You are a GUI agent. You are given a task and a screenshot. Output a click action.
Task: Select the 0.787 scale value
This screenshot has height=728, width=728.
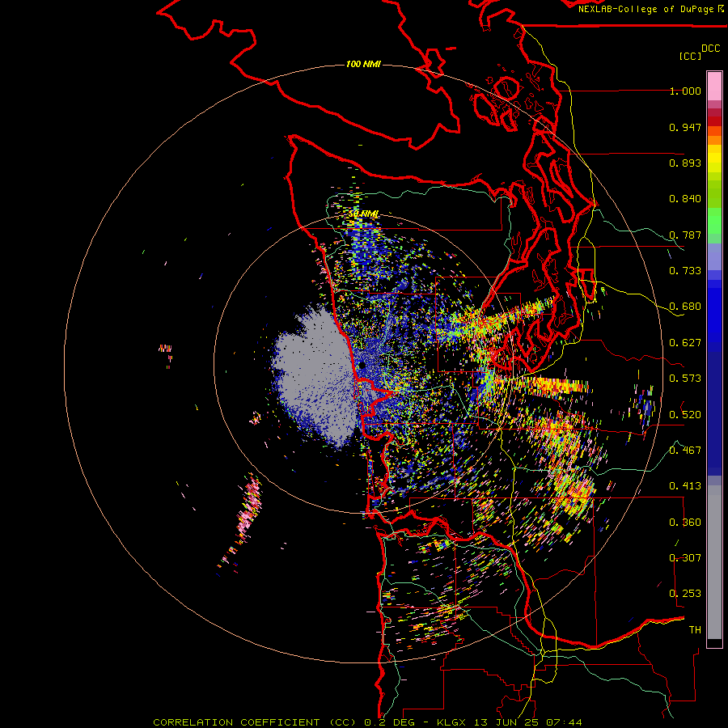coord(685,235)
